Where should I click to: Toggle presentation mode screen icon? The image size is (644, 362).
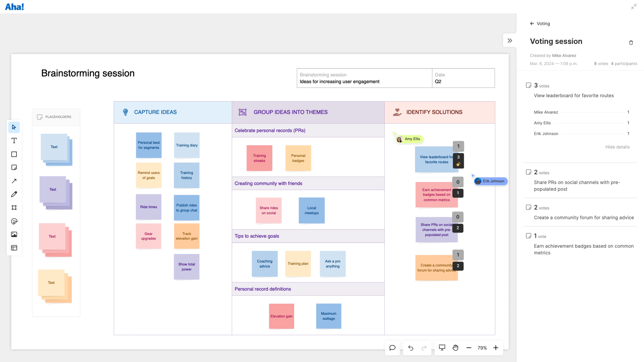[442, 348]
